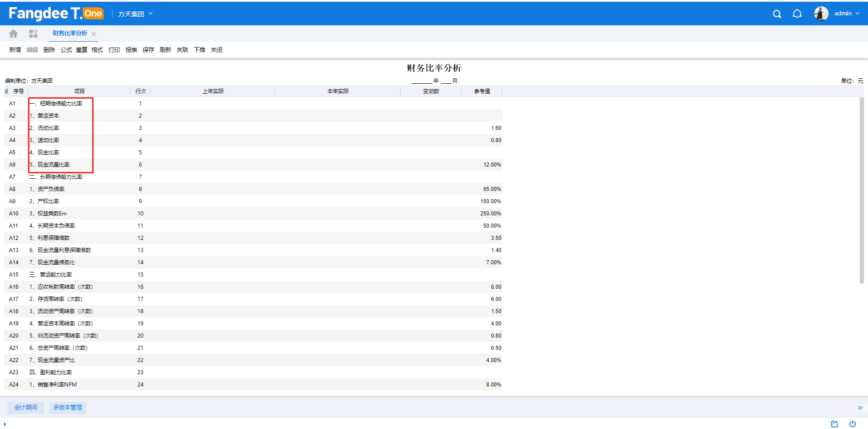
Task: Select 2、存货周转率 (次数) row
Action: pyautogui.click(x=253, y=299)
